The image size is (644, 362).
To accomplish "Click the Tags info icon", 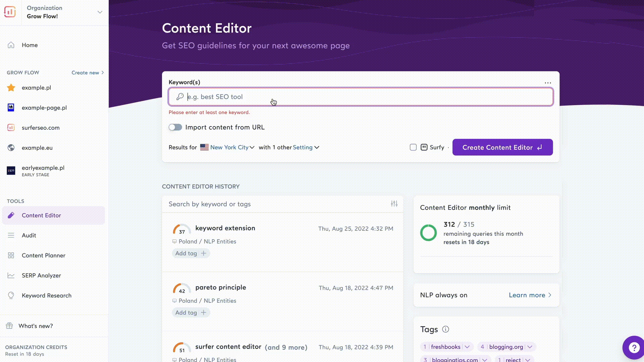I will click(x=445, y=329).
